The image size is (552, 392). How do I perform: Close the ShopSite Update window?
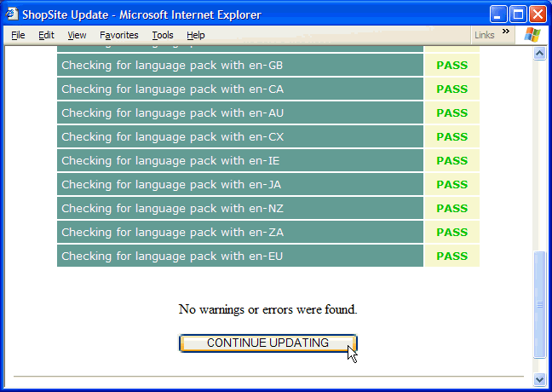click(538, 14)
